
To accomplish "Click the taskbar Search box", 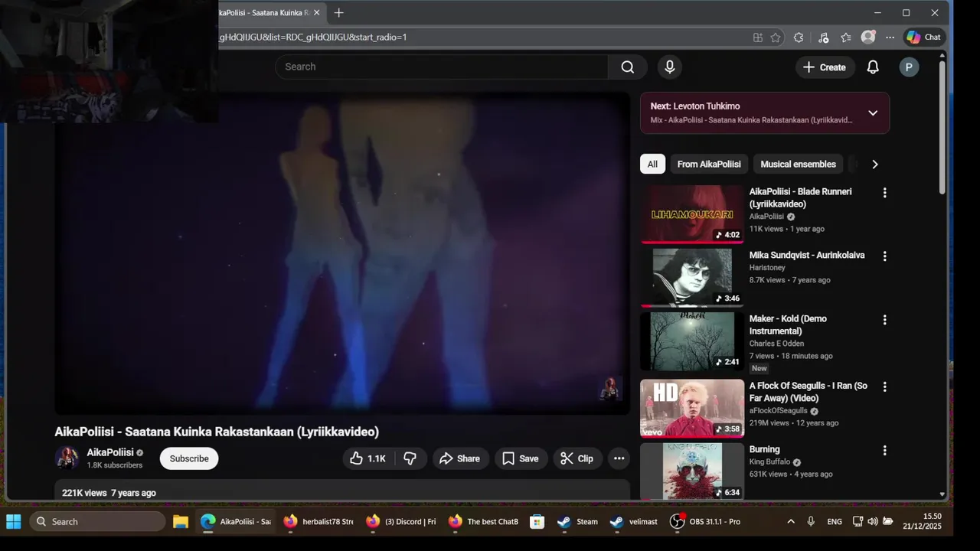I will coord(97,522).
